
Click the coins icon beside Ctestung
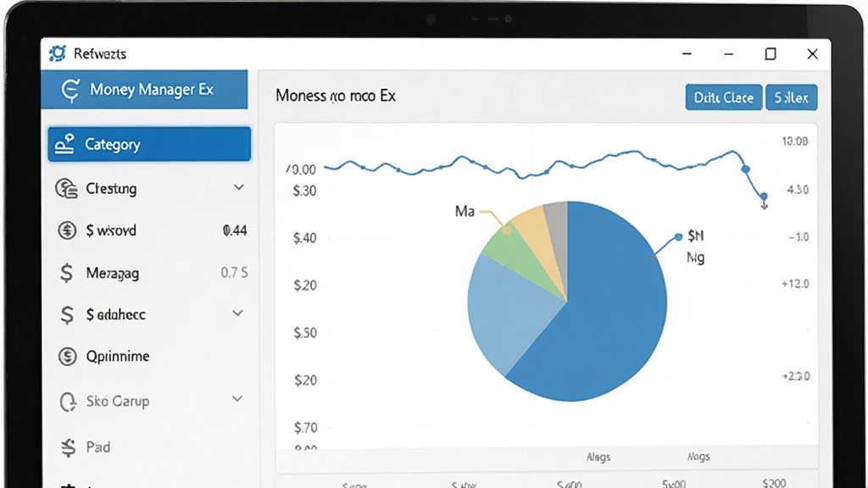coord(66,188)
